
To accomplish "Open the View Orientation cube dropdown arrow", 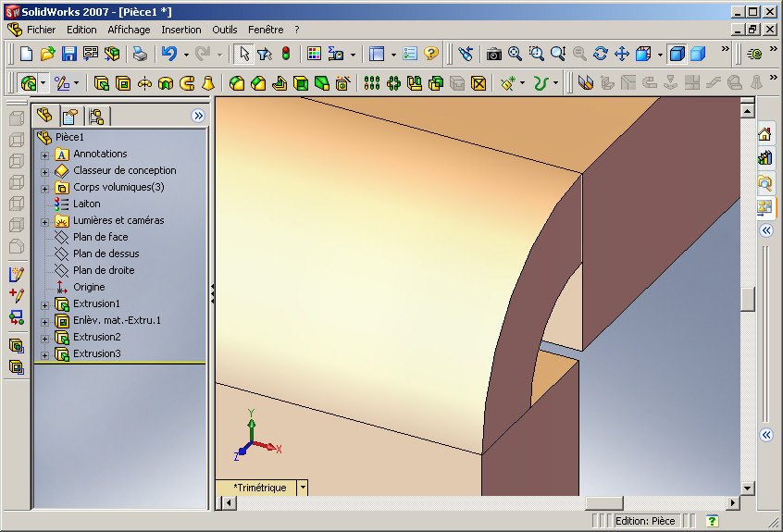I will tap(660, 55).
